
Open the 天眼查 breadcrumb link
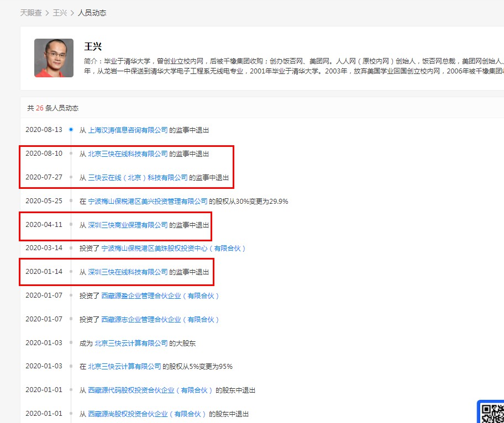[31, 13]
